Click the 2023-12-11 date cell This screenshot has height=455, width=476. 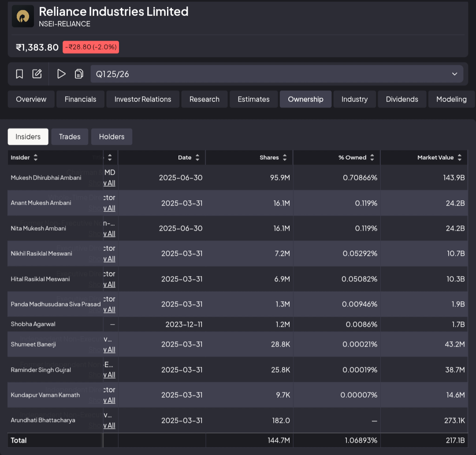click(184, 324)
